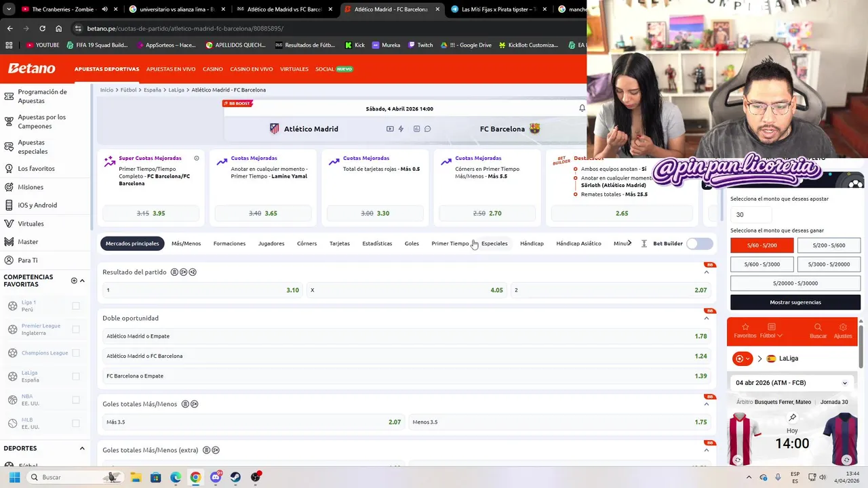The width and height of the screenshot is (868, 488).
Task: Click the notification bell for the match
Action: point(582,108)
